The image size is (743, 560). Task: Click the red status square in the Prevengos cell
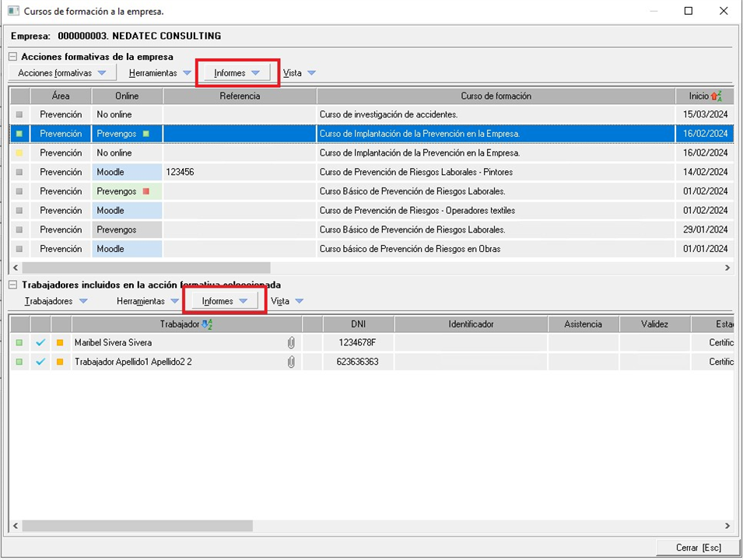145,191
